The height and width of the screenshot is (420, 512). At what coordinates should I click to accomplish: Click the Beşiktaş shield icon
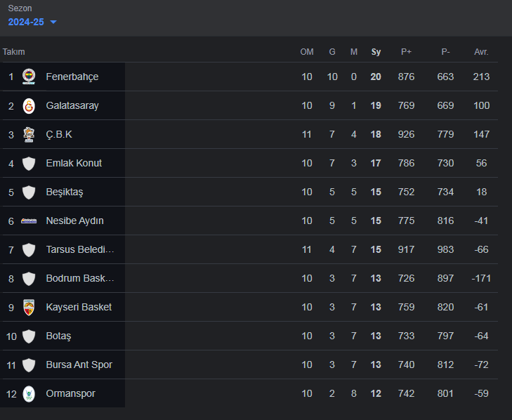[x=29, y=192]
